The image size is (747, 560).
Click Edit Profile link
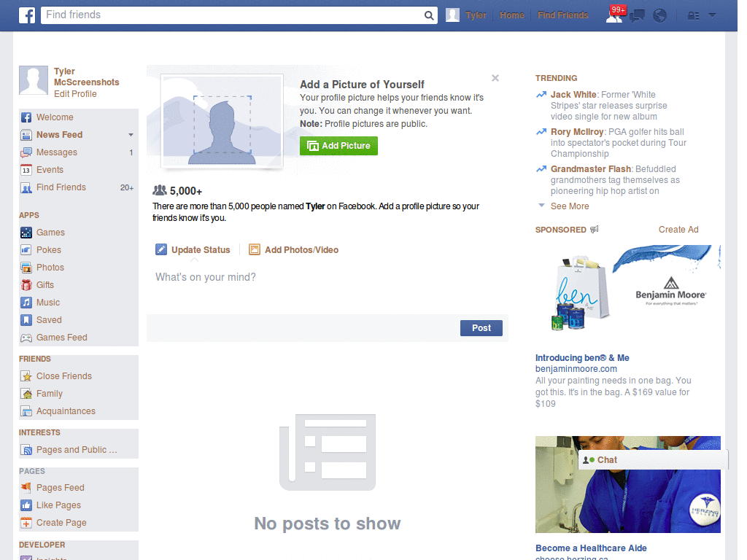[75, 94]
